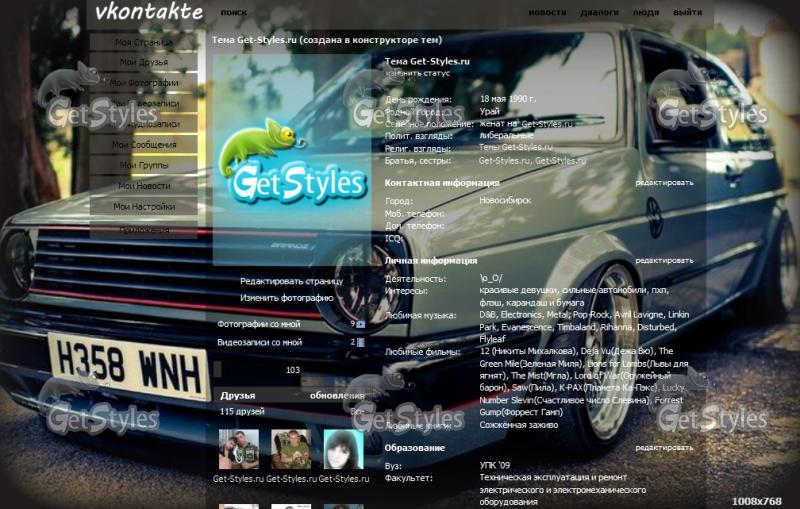Click выйти to log out
This screenshot has width=800, height=509.
coord(687,13)
